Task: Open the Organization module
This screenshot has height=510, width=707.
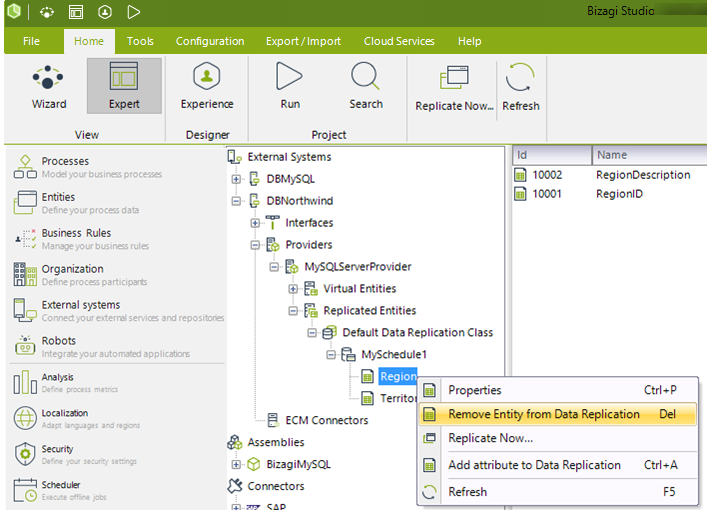Action: point(80,275)
